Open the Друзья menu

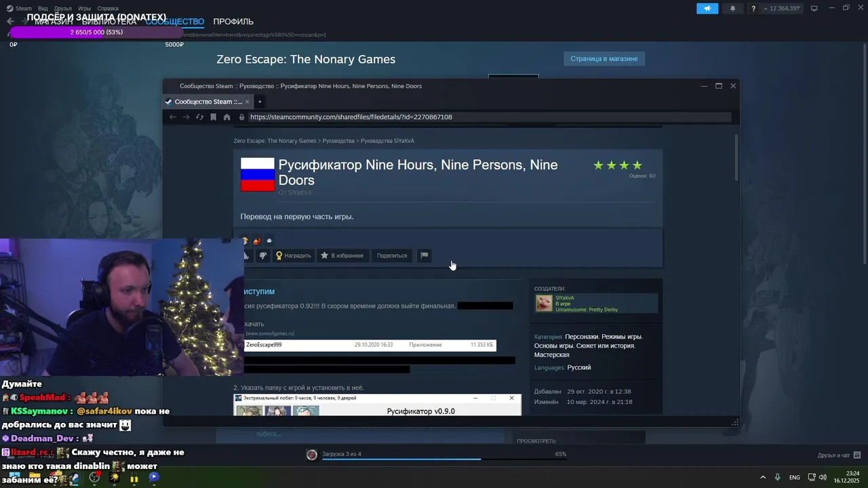63,8
